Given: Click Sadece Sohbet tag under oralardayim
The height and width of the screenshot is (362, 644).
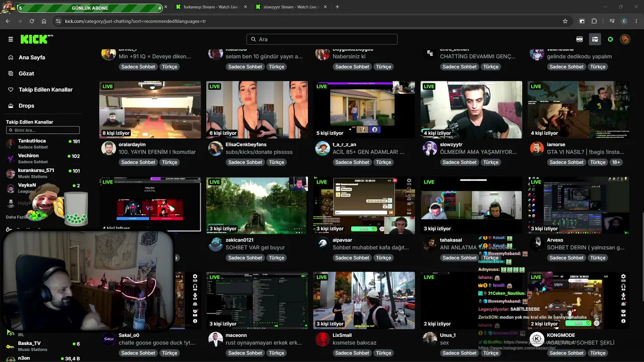Looking at the screenshot, I should [138, 162].
